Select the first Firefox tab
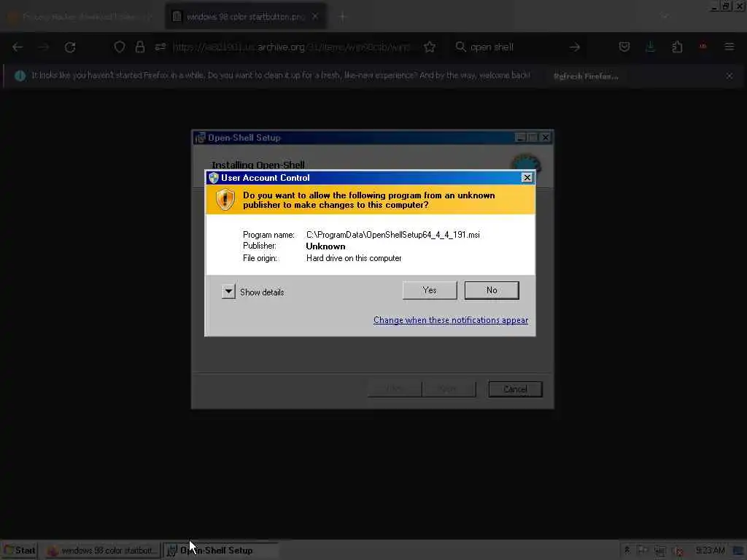The height and width of the screenshot is (560, 747). [x=81, y=17]
